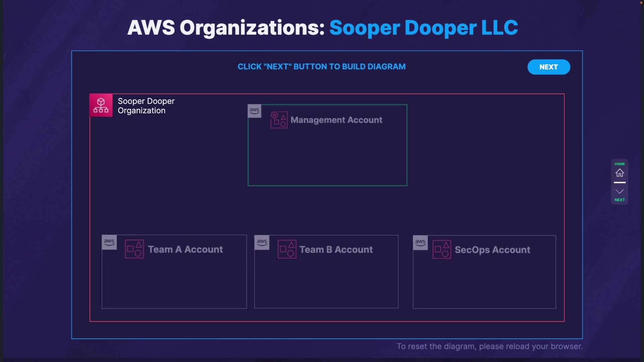Click the aws badge on Management Account
The width and height of the screenshot is (644, 362).
coord(254,111)
